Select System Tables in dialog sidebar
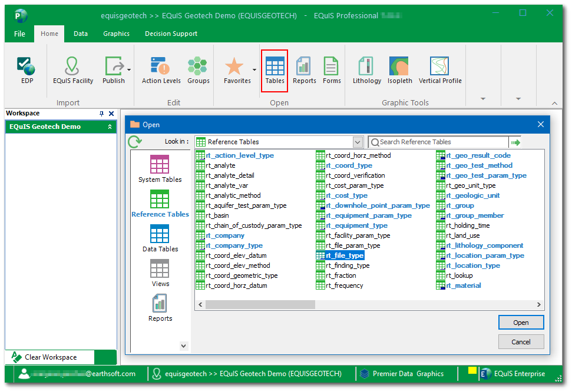Screen dimensions: 572x392 160,169
